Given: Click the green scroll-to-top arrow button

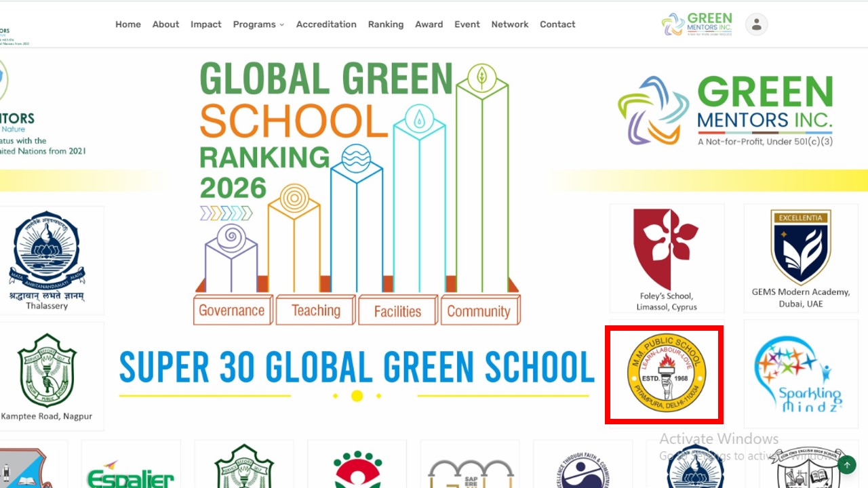Looking at the screenshot, I should (x=846, y=465).
